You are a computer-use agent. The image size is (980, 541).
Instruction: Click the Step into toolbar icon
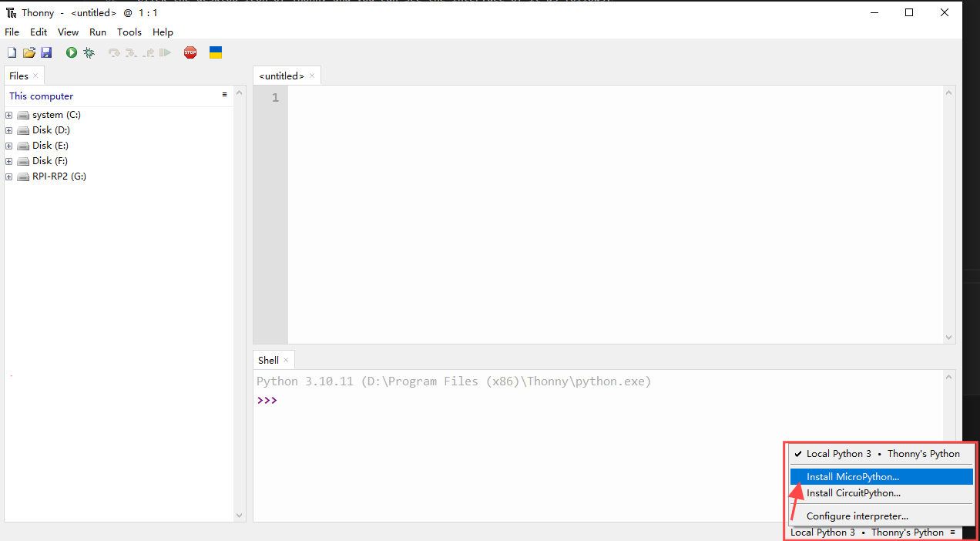(x=131, y=52)
